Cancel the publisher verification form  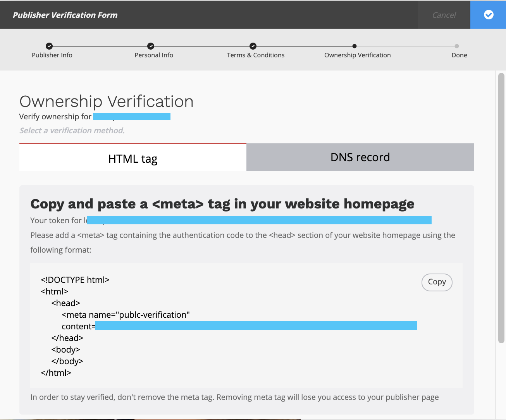444,15
